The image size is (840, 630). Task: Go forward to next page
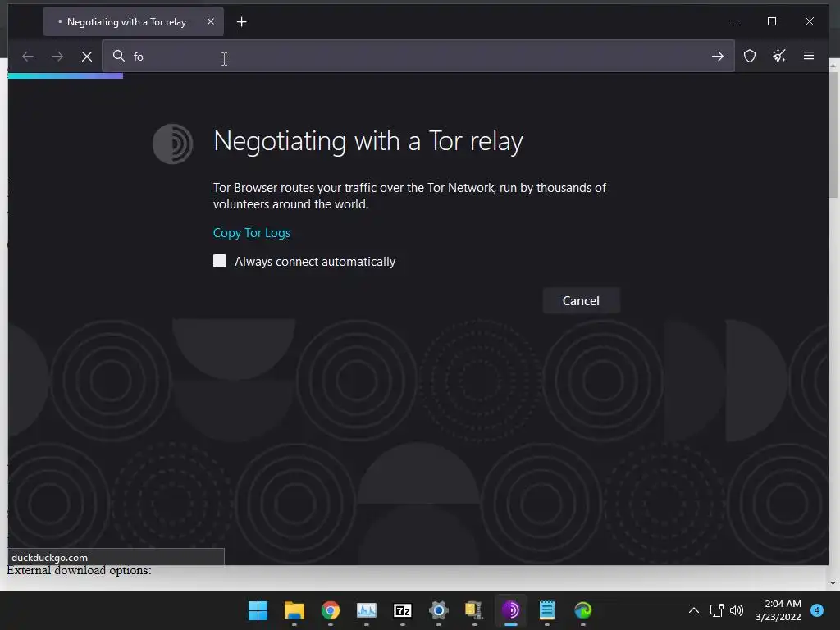[x=57, y=57]
